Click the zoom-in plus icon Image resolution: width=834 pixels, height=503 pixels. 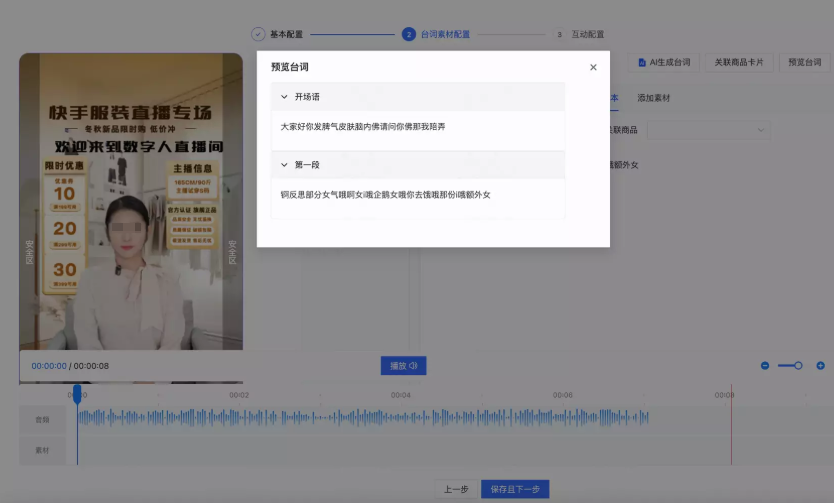pyautogui.click(x=820, y=366)
